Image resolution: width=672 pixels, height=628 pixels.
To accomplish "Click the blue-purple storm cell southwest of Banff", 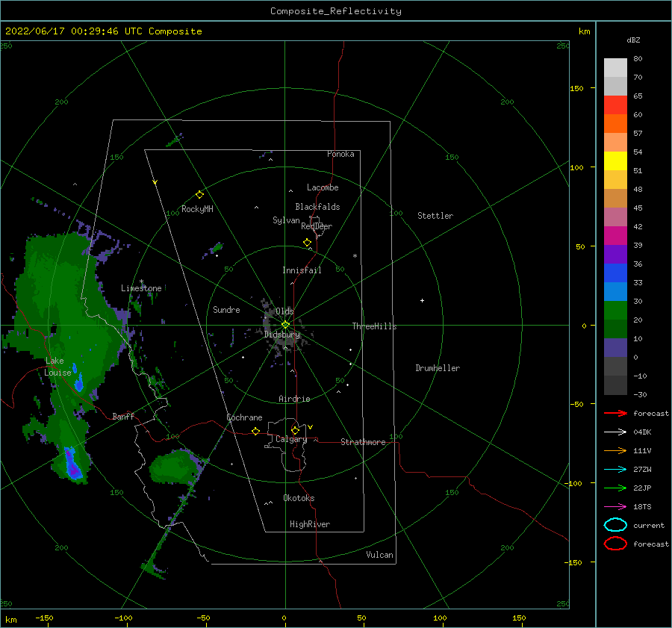I will 72,464.
